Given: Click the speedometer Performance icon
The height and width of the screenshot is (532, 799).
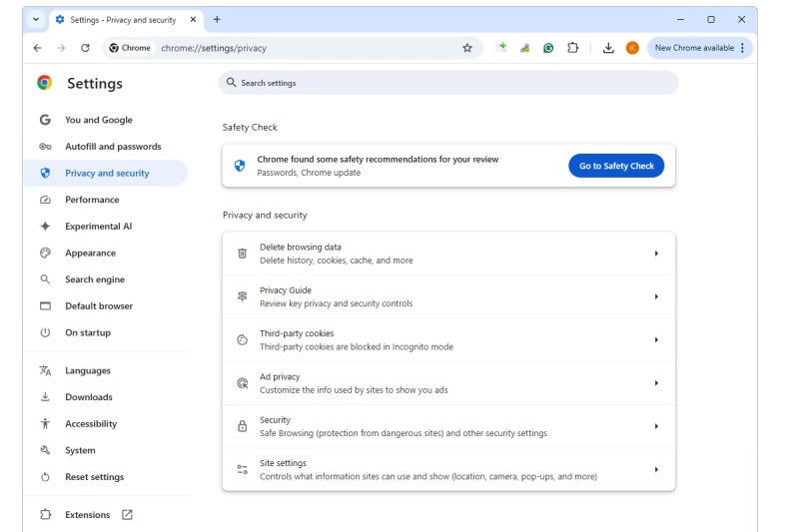Looking at the screenshot, I should pyautogui.click(x=45, y=200).
